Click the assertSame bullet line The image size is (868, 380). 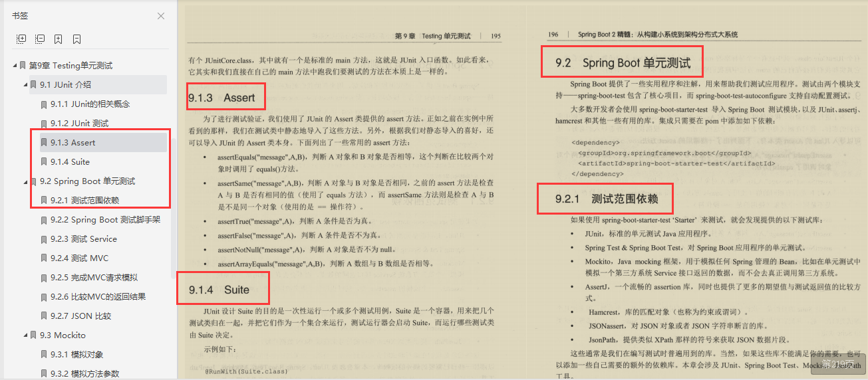[x=355, y=195]
